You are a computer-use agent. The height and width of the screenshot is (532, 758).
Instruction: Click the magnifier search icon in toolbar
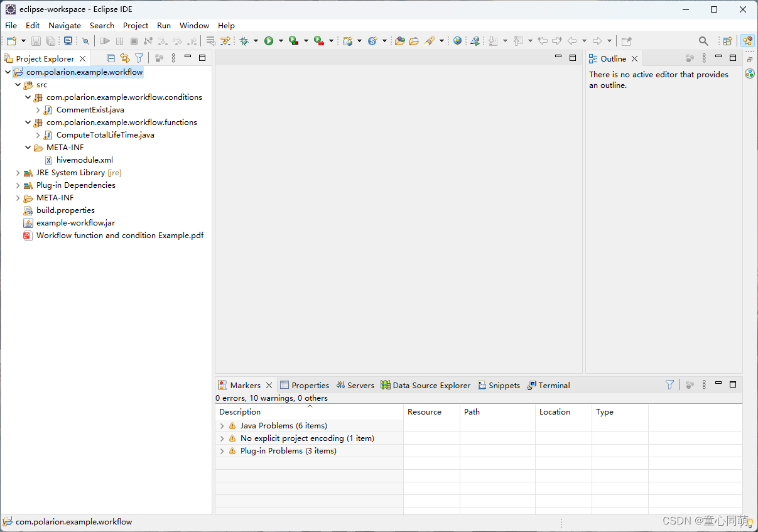703,41
